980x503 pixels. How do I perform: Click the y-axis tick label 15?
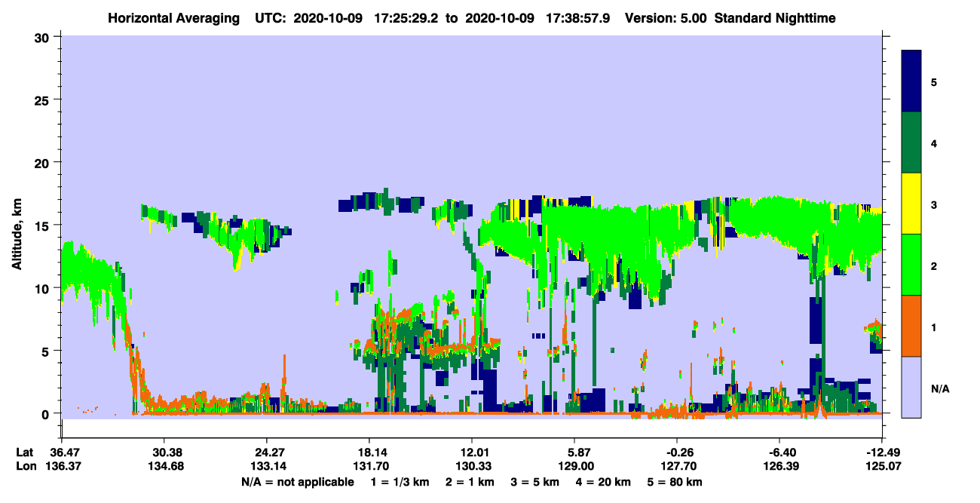(44, 225)
